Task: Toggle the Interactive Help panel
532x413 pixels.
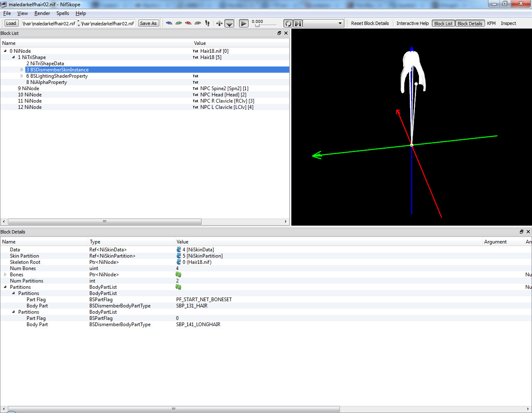Action: click(412, 23)
